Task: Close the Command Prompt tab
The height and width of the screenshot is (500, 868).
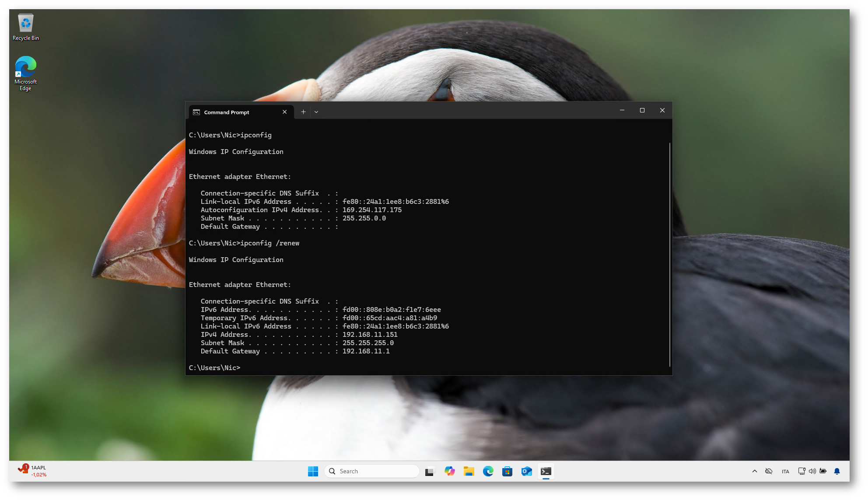Action: click(285, 112)
